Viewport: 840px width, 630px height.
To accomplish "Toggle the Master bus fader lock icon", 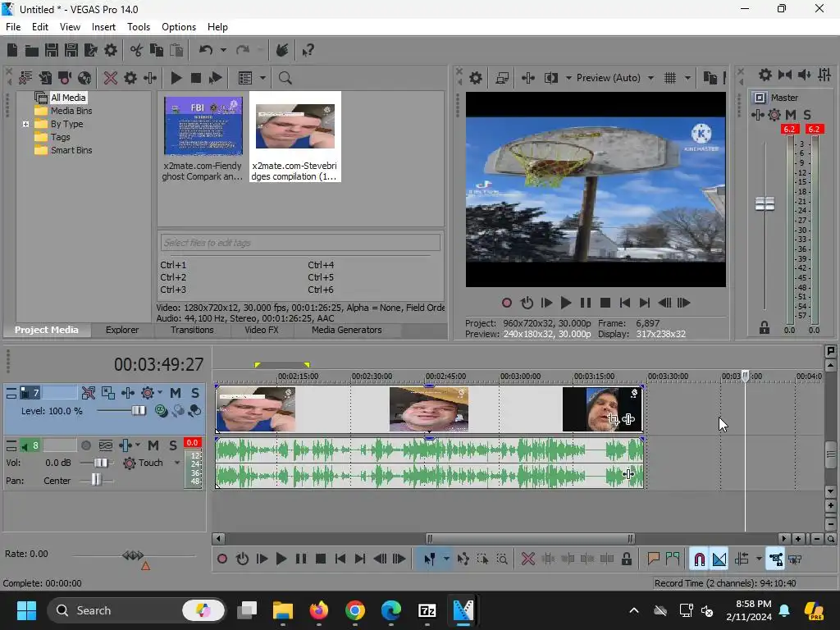I will [765, 328].
